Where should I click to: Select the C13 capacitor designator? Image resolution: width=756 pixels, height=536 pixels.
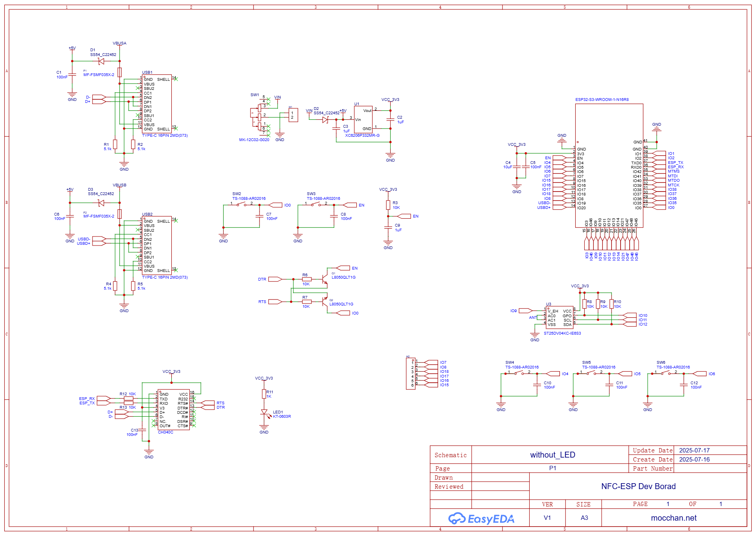pyautogui.click(x=135, y=430)
